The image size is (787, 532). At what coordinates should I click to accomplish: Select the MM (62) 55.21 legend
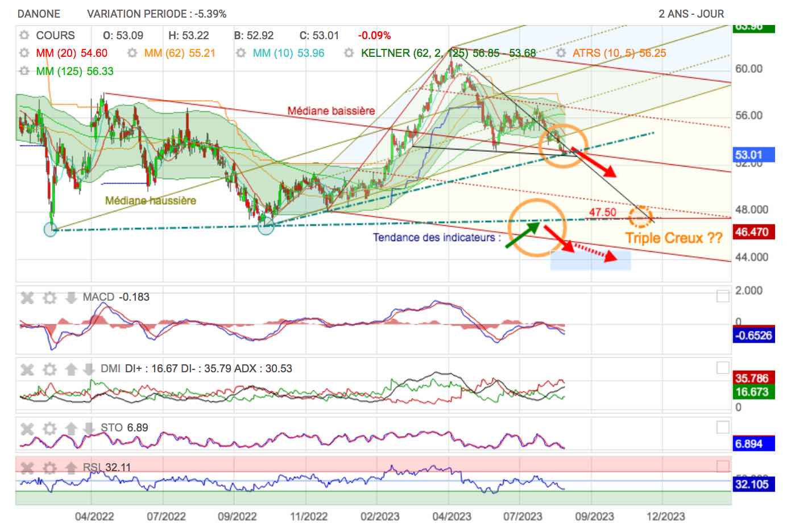click(180, 53)
